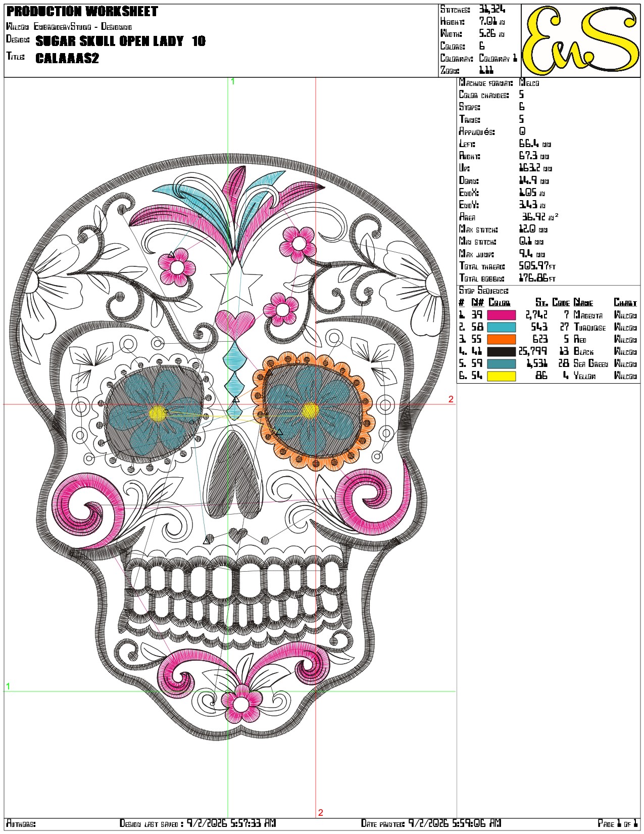
Task: Click the sea green color swatch
Action: click(501, 363)
